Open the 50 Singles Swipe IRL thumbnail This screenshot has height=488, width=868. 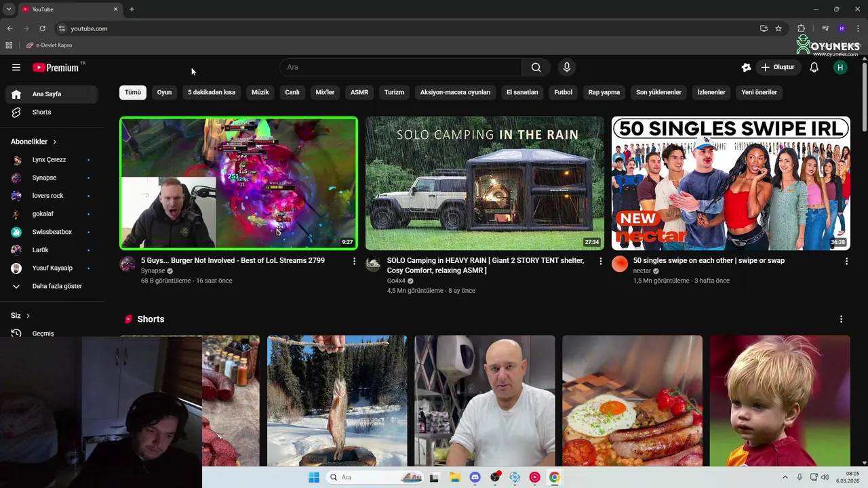pyautogui.click(x=731, y=184)
